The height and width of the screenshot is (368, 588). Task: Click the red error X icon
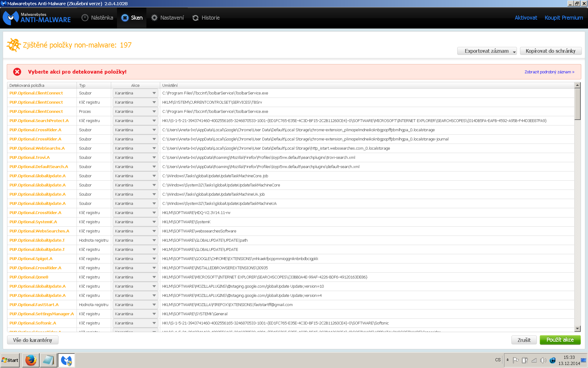17,72
